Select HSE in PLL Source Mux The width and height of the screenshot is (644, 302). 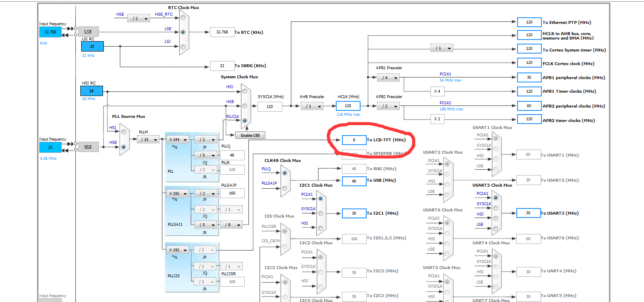[123, 147]
